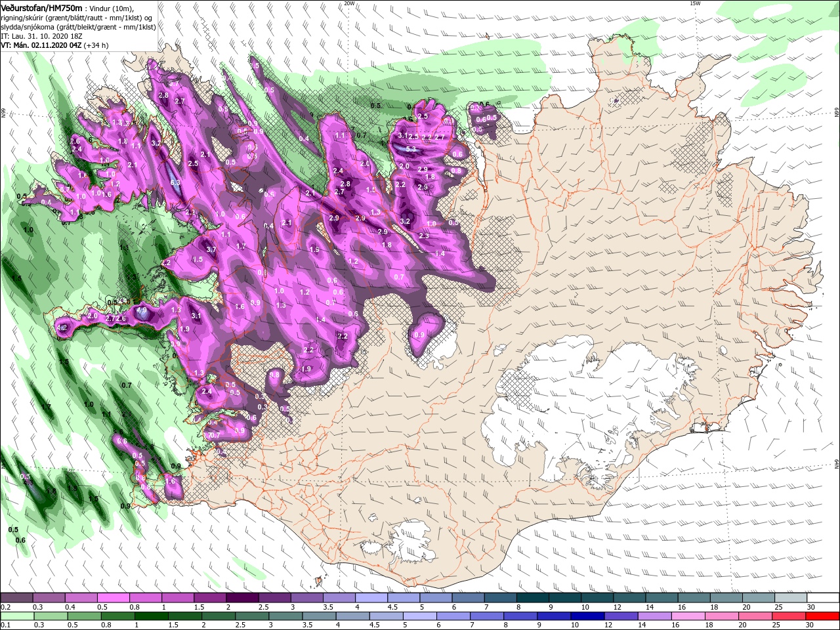840x630 pixels.
Task: Click the '30' label under top legend row
Action: tap(811, 607)
